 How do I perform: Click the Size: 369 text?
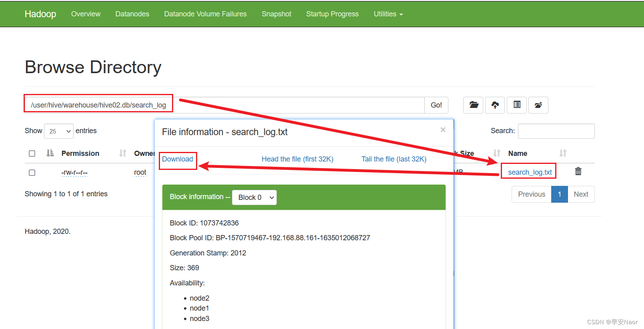184,268
